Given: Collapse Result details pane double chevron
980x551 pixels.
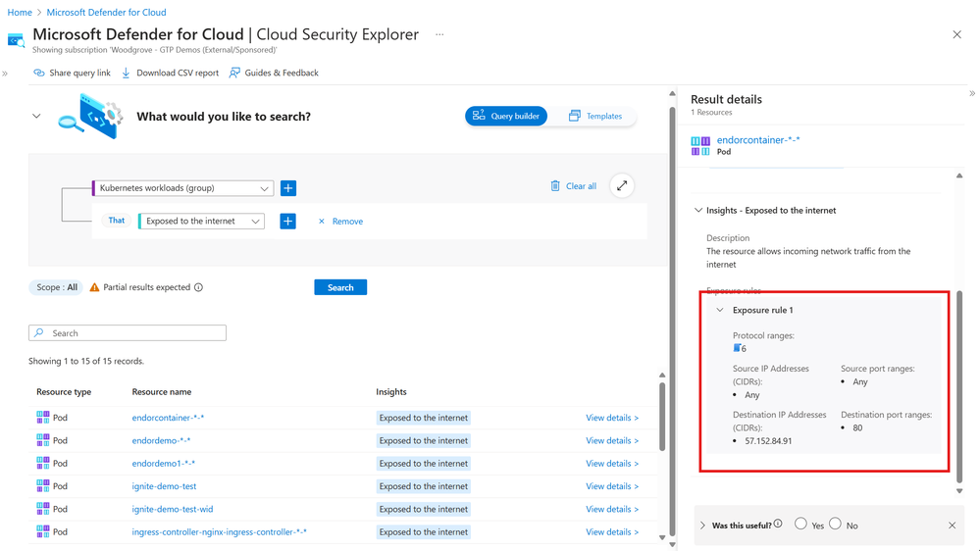Looking at the screenshot, I should point(972,94).
